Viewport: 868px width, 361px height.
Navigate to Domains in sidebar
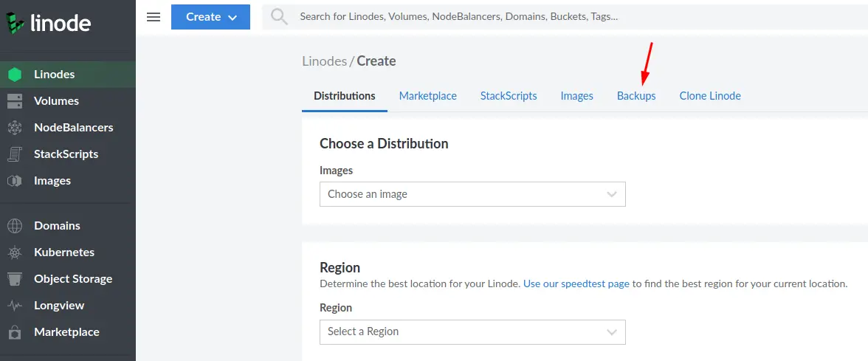57,225
